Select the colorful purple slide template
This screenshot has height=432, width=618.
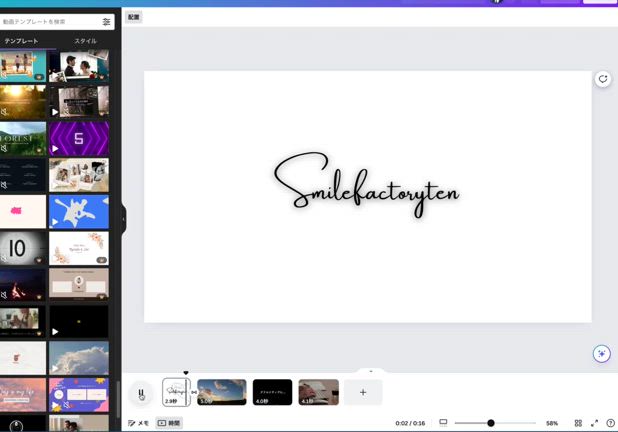click(79, 395)
